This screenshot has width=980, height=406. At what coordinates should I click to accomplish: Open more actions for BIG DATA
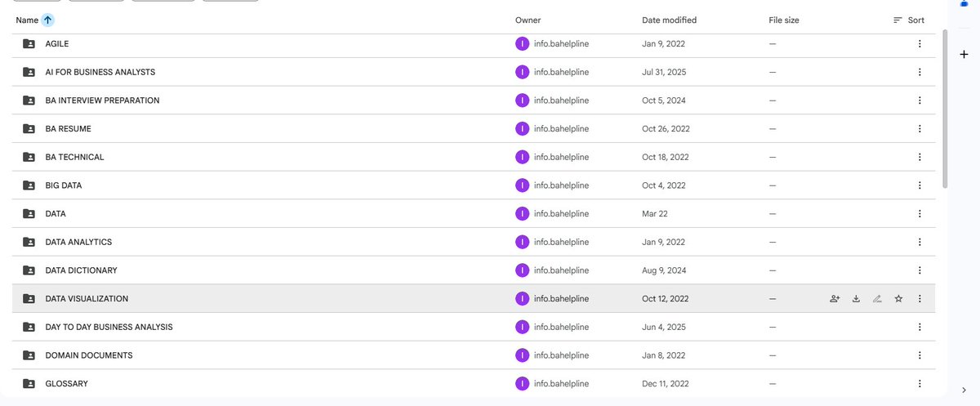[x=920, y=185]
